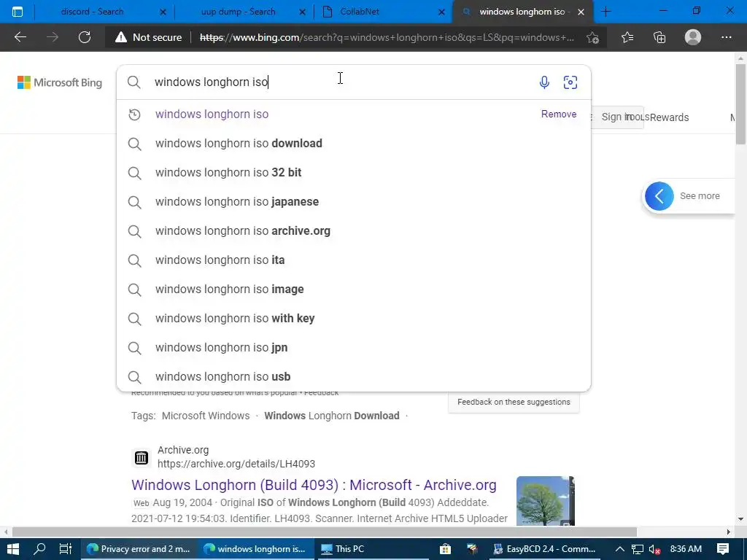The width and height of the screenshot is (747, 560).
Task: Click the horizontal scrollbar at page bottom
Action: [324, 532]
